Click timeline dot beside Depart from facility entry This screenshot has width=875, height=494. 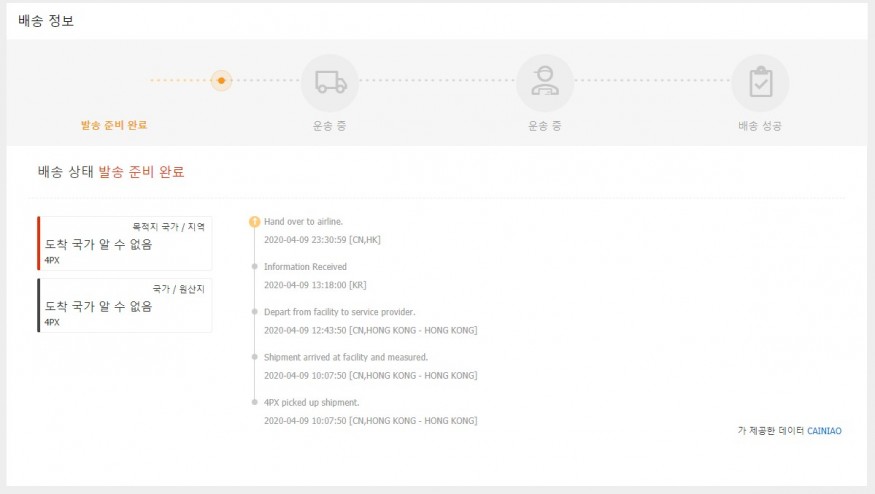point(254,312)
